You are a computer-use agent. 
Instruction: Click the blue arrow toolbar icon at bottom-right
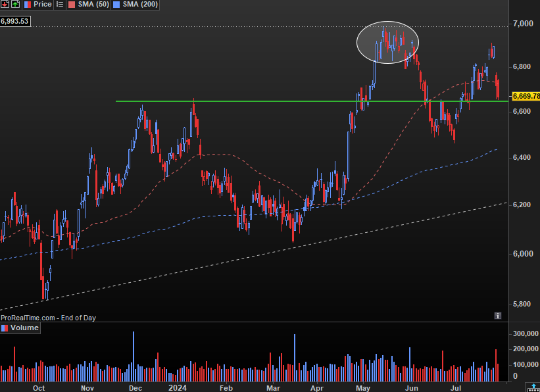pos(533,387)
